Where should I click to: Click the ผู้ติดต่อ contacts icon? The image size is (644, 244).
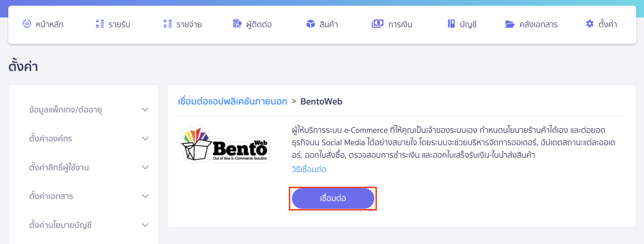[237, 24]
